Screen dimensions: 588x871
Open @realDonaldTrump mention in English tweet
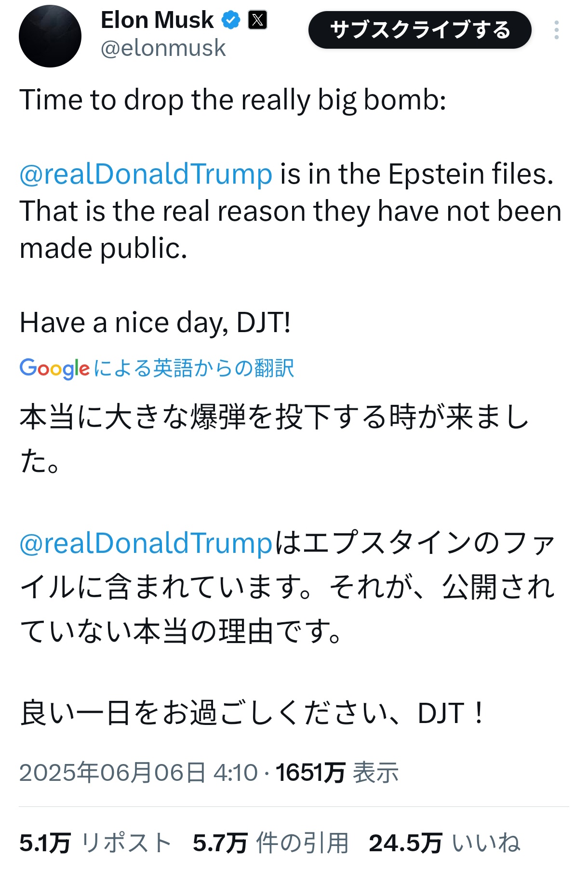click(x=146, y=174)
